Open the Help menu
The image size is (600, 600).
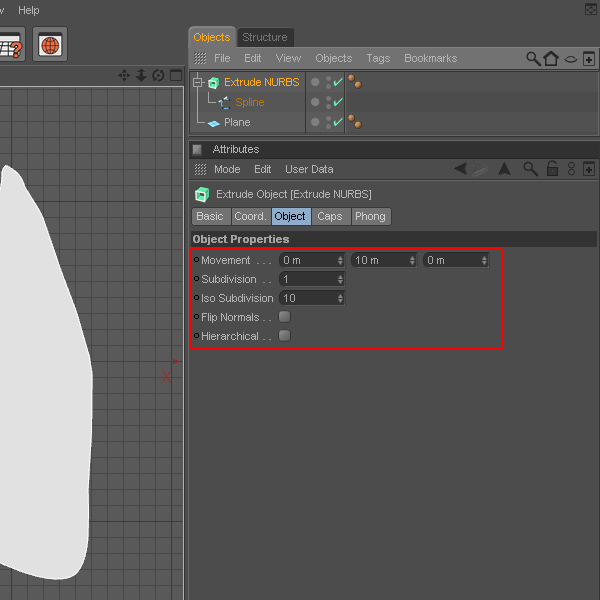pyautogui.click(x=29, y=10)
